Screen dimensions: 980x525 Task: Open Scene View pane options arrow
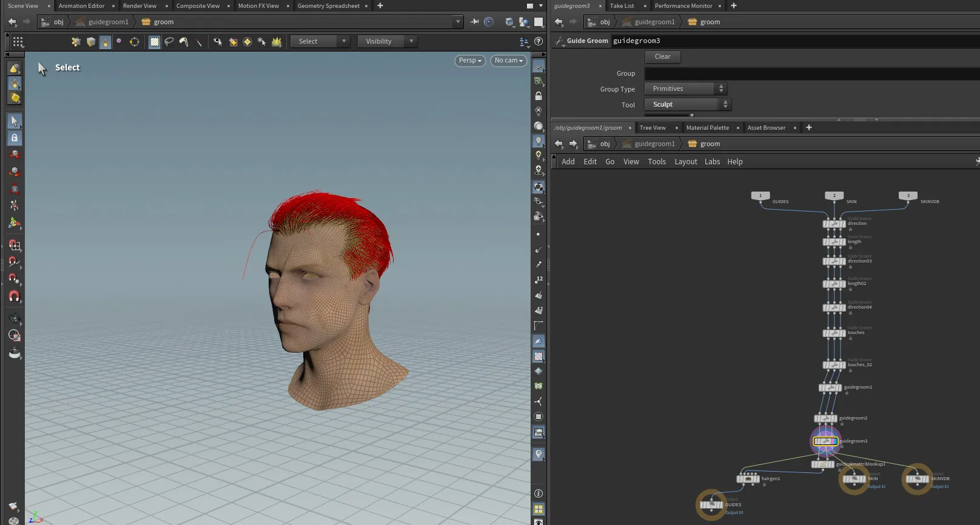pos(541,5)
